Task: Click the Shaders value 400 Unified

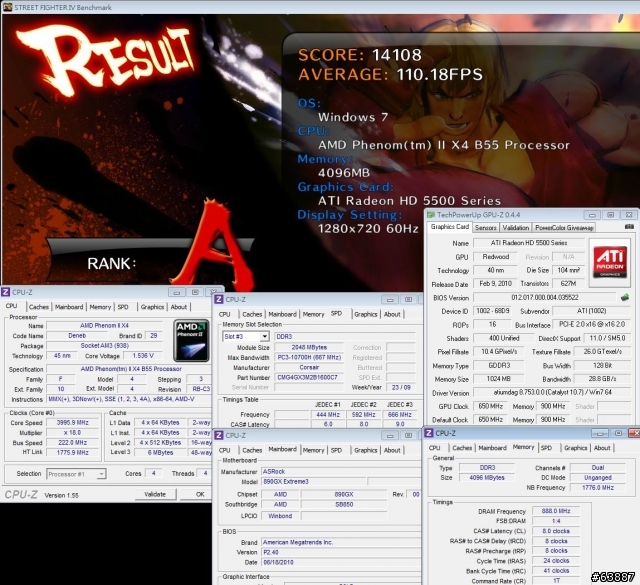Action: [504, 338]
